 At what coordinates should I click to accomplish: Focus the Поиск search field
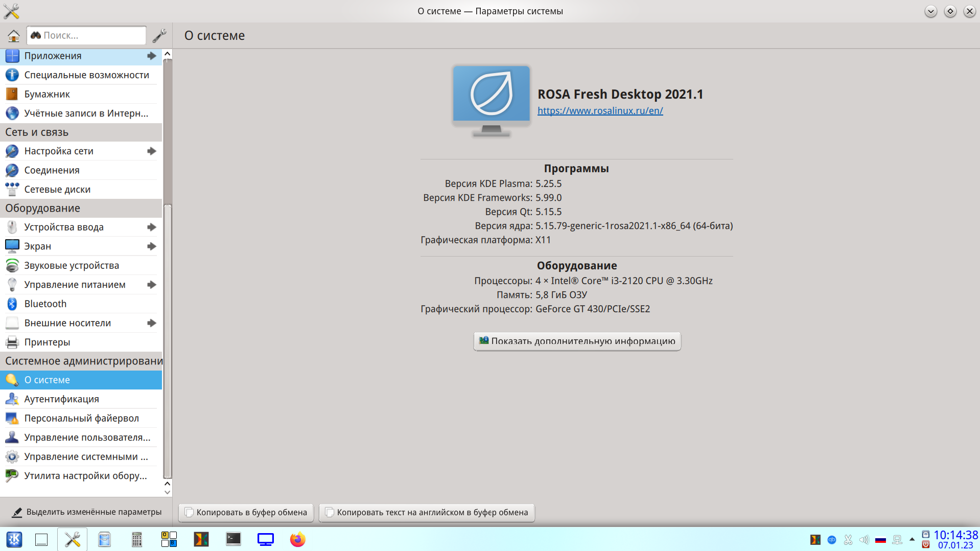[x=86, y=35]
